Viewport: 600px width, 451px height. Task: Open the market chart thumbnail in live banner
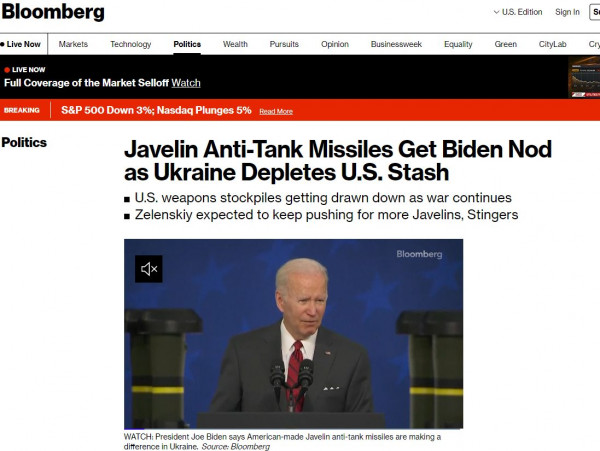click(x=584, y=77)
